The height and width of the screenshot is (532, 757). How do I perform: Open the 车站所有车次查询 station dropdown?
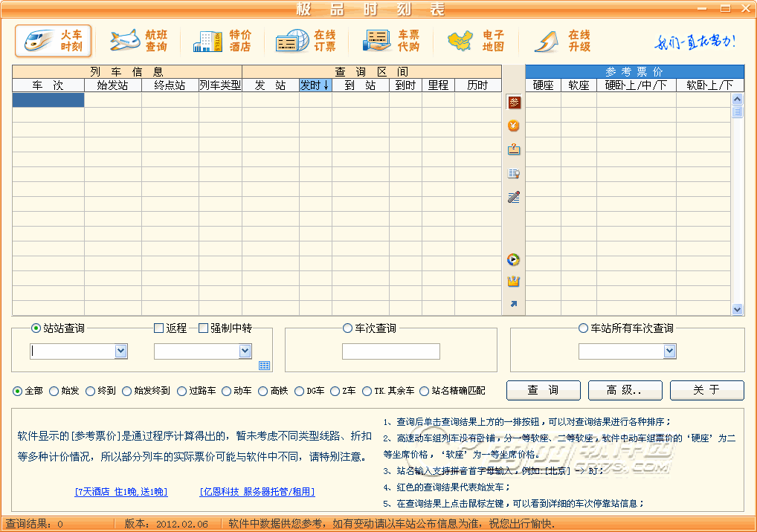point(669,351)
